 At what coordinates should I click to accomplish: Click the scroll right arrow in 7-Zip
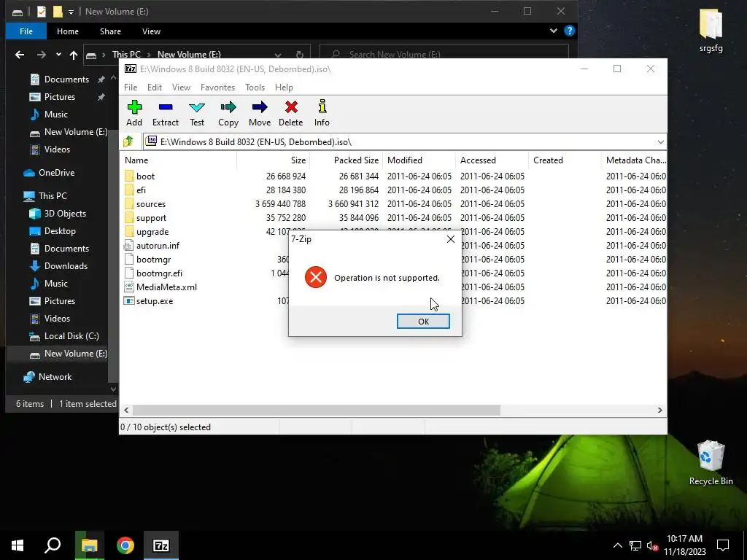(659, 410)
